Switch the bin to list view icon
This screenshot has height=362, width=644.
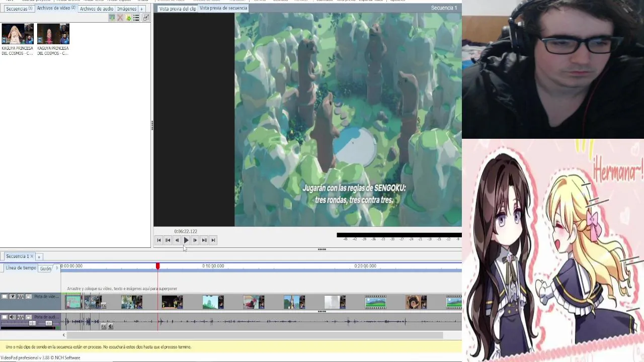pyautogui.click(x=136, y=18)
